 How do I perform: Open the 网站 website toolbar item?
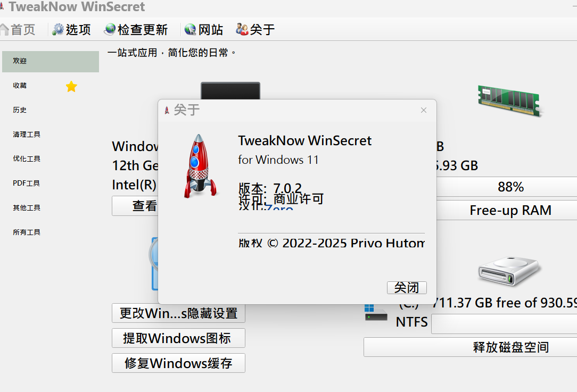pos(204,30)
